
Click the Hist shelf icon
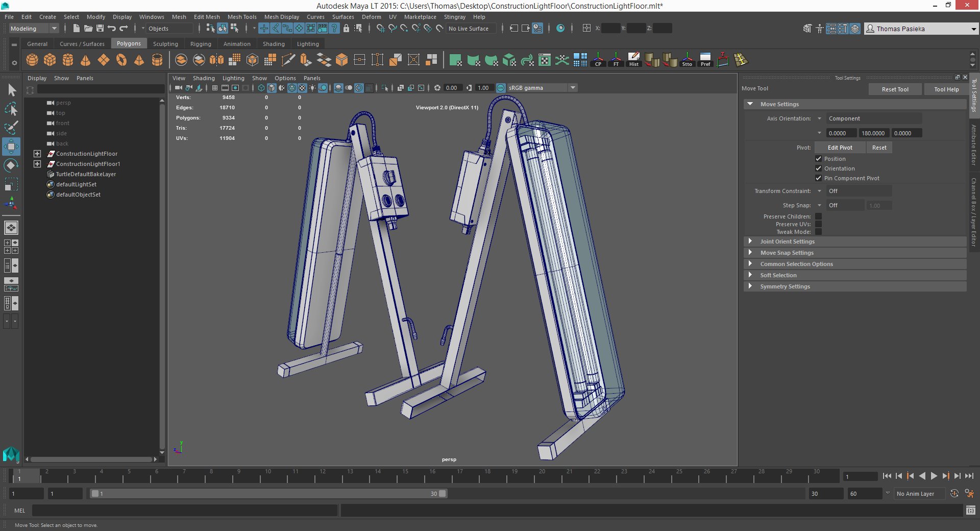click(x=634, y=60)
